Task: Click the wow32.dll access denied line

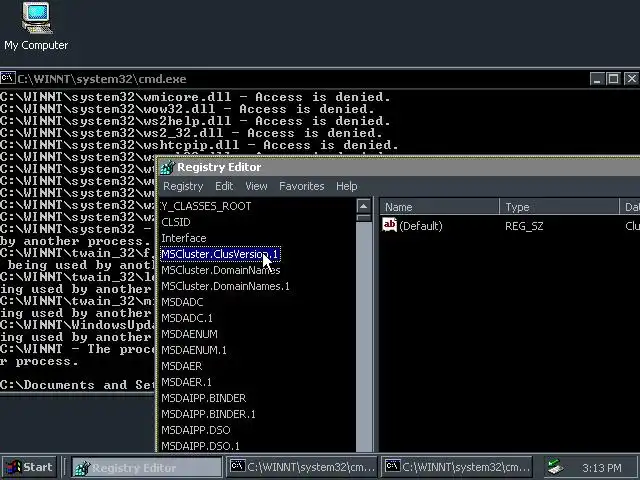Action: [x=187, y=109]
